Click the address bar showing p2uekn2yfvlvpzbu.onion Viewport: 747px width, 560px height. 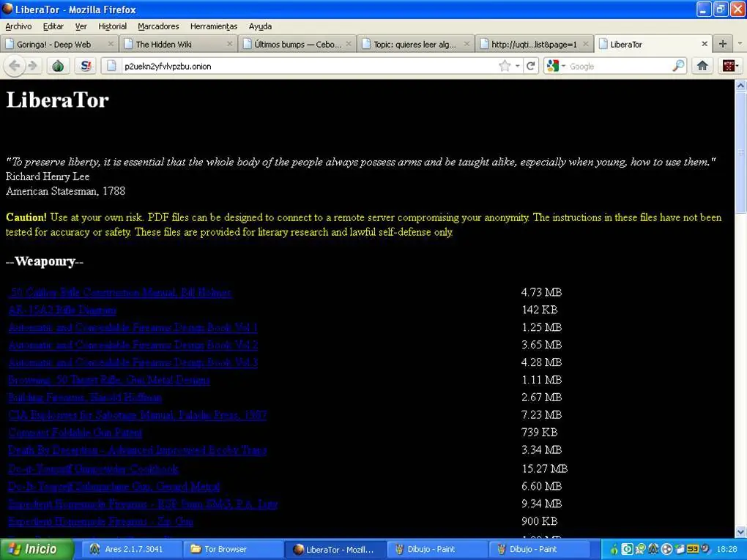pyautogui.click(x=305, y=66)
